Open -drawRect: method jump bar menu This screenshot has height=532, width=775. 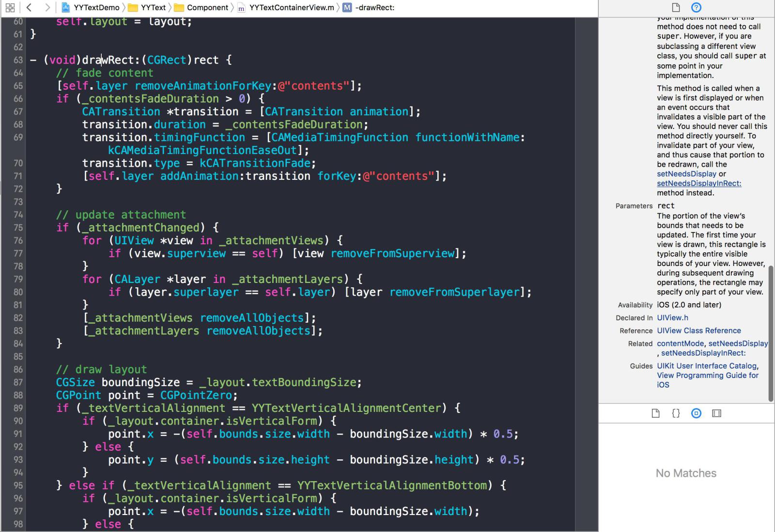tap(369, 7)
